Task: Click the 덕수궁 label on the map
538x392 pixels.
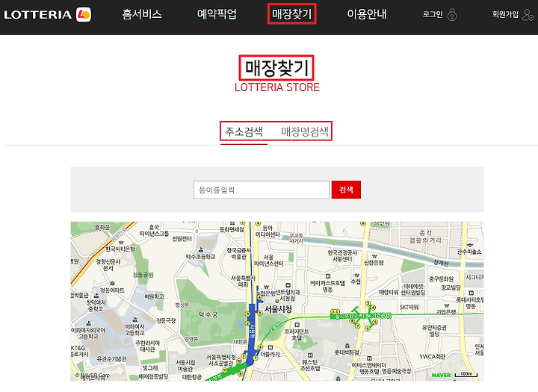Action: [208, 314]
